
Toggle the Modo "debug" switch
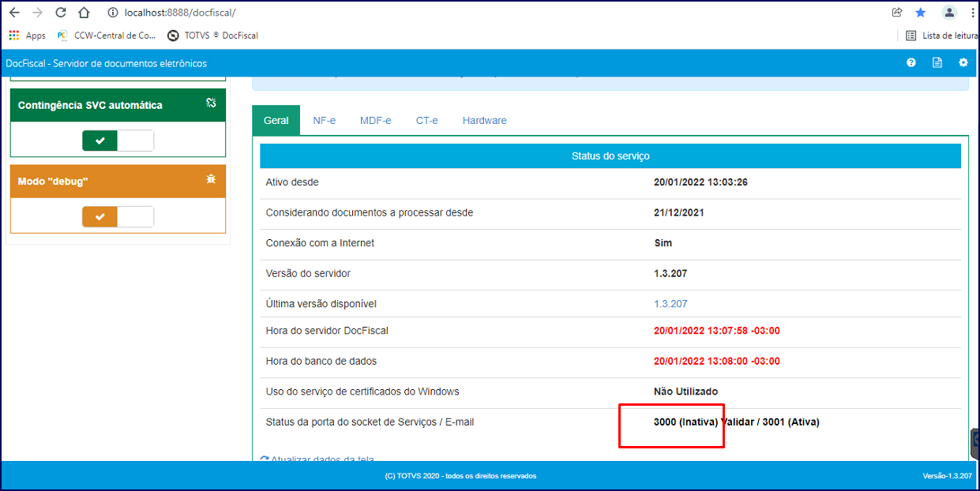(118, 216)
